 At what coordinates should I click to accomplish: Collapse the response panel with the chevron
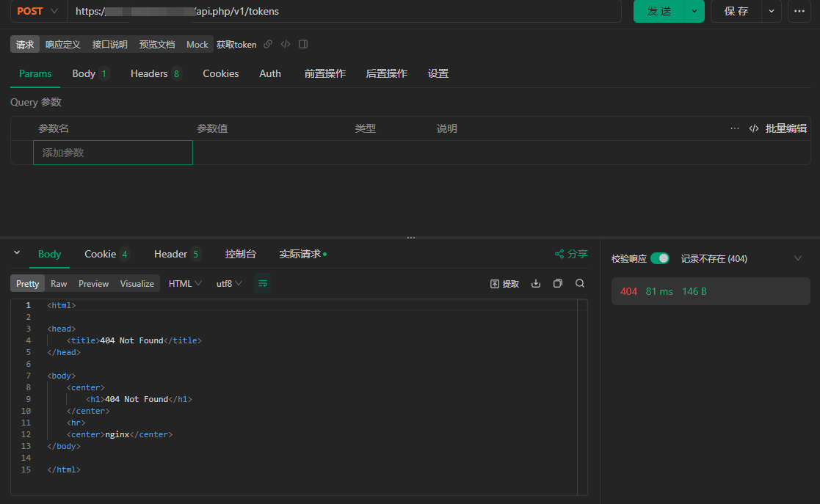pos(17,253)
